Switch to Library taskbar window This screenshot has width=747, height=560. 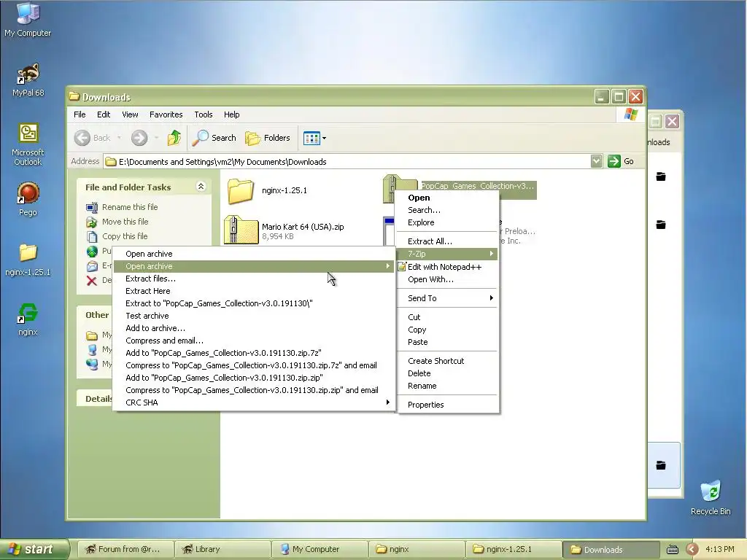click(x=222, y=549)
